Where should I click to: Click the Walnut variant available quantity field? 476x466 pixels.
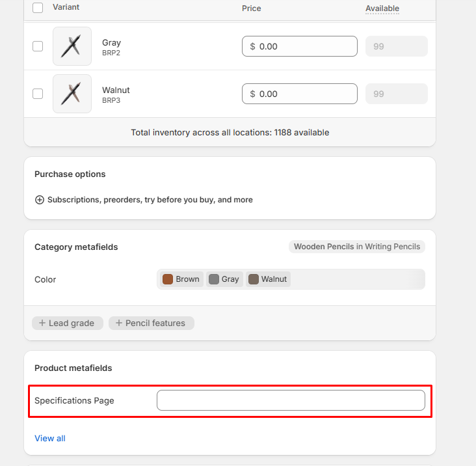(x=396, y=94)
